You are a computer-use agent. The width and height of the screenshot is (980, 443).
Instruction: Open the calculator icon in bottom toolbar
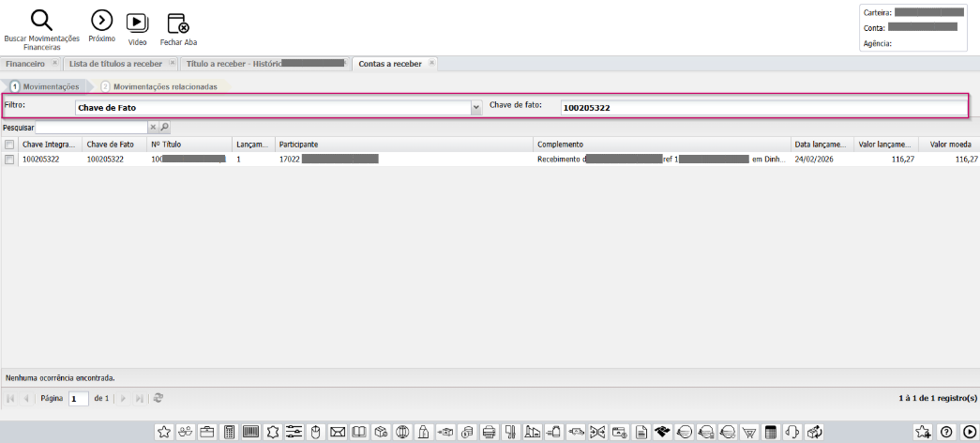click(229, 432)
